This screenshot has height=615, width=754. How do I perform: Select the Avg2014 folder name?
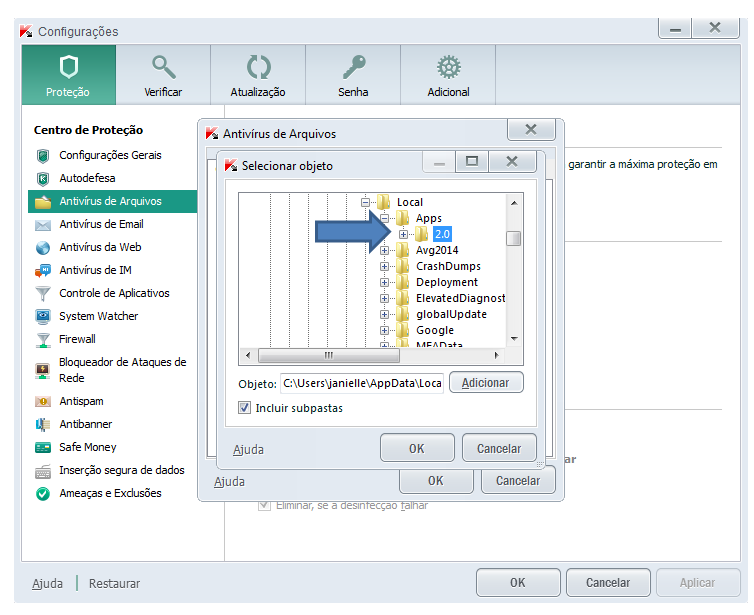point(437,250)
